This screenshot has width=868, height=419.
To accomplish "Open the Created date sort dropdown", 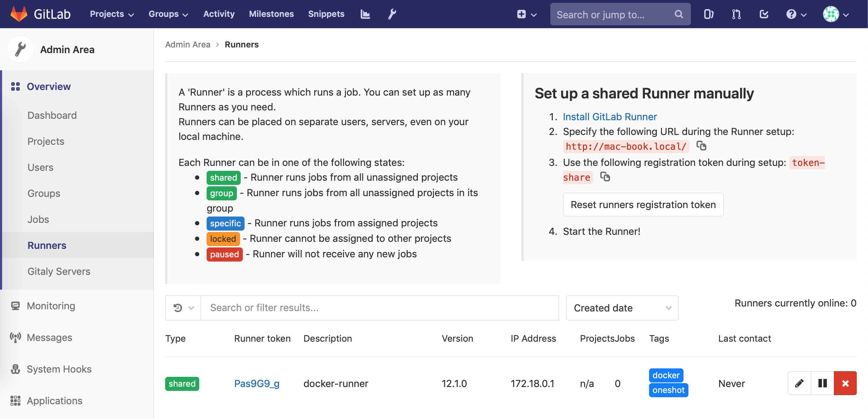I will (x=622, y=308).
